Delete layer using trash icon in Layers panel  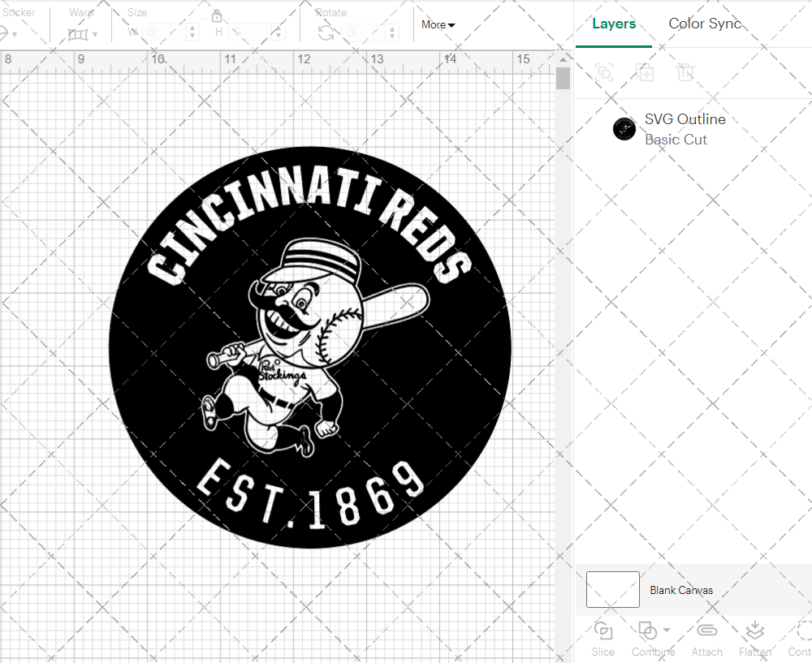pyautogui.click(x=686, y=72)
